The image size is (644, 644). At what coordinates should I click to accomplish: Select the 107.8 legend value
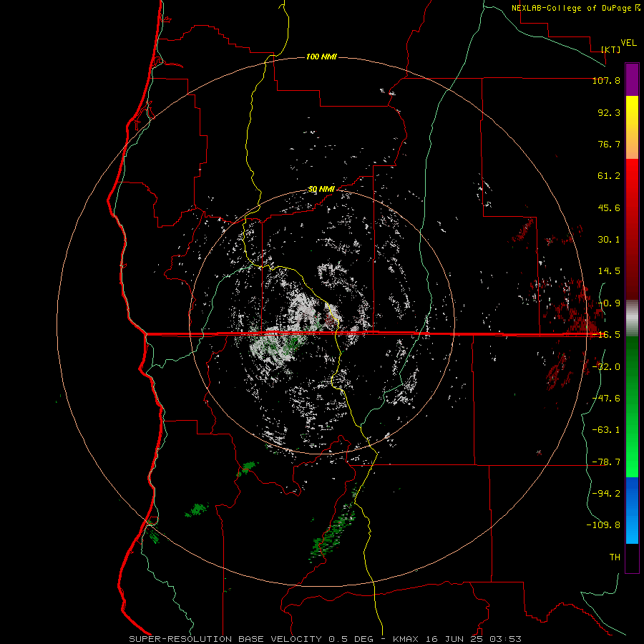606,80
